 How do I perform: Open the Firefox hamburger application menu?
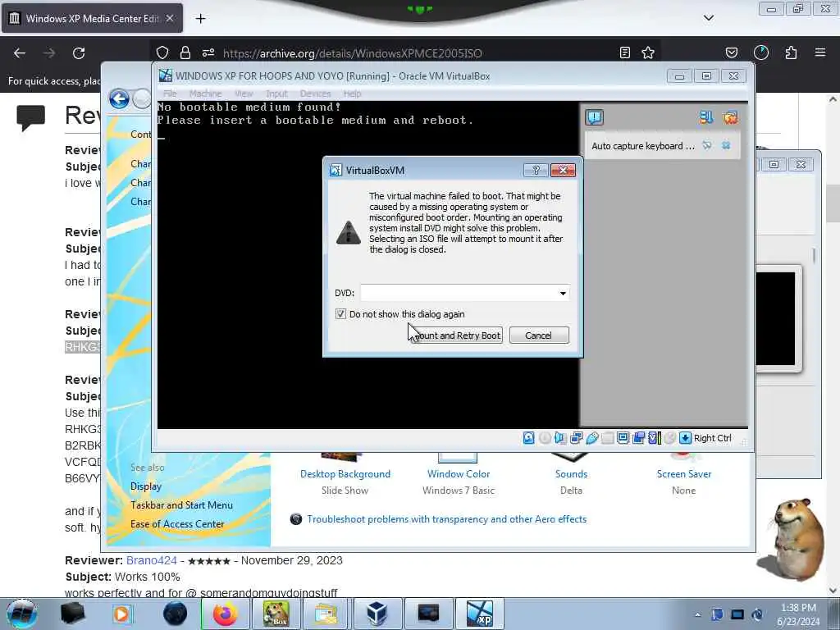[820, 52]
